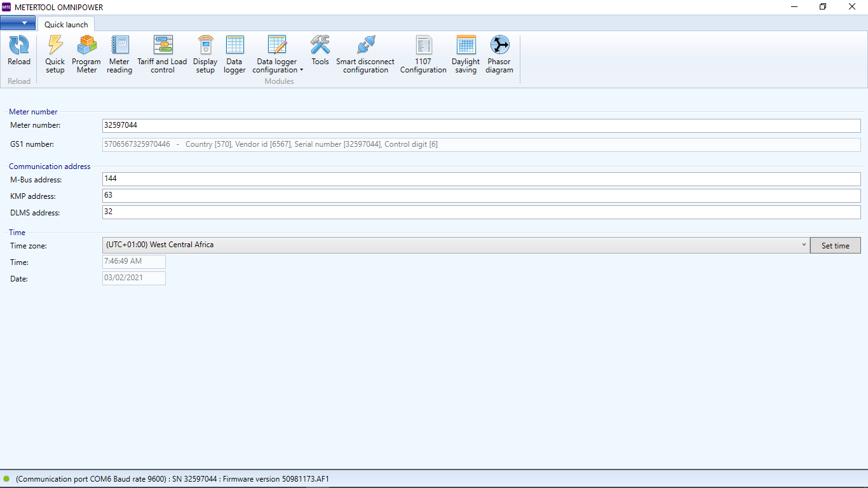Open Data logger configuration
Screen dimensions: 868x488
277,54
